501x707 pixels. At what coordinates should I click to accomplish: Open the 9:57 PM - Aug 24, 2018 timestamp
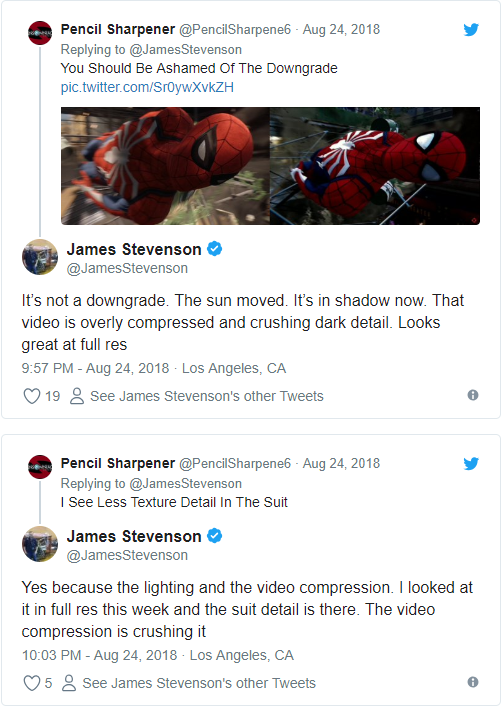point(95,368)
